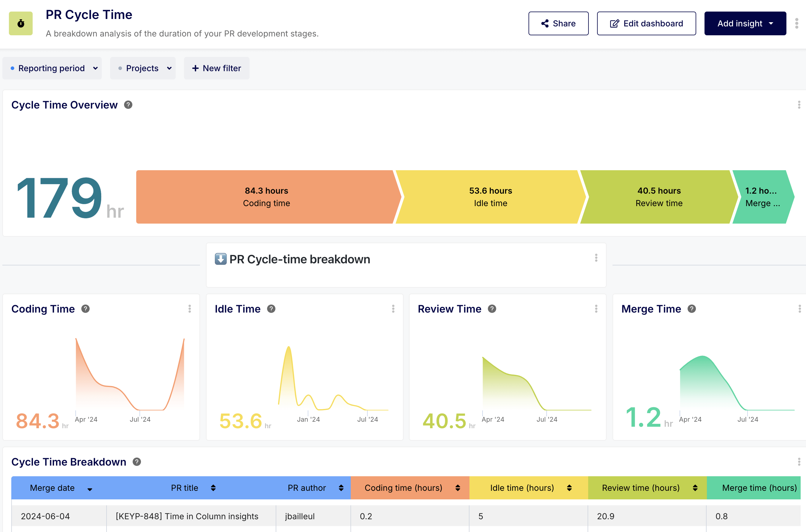806x532 pixels.
Task: Click the Share button
Action: pyautogui.click(x=558, y=23)
